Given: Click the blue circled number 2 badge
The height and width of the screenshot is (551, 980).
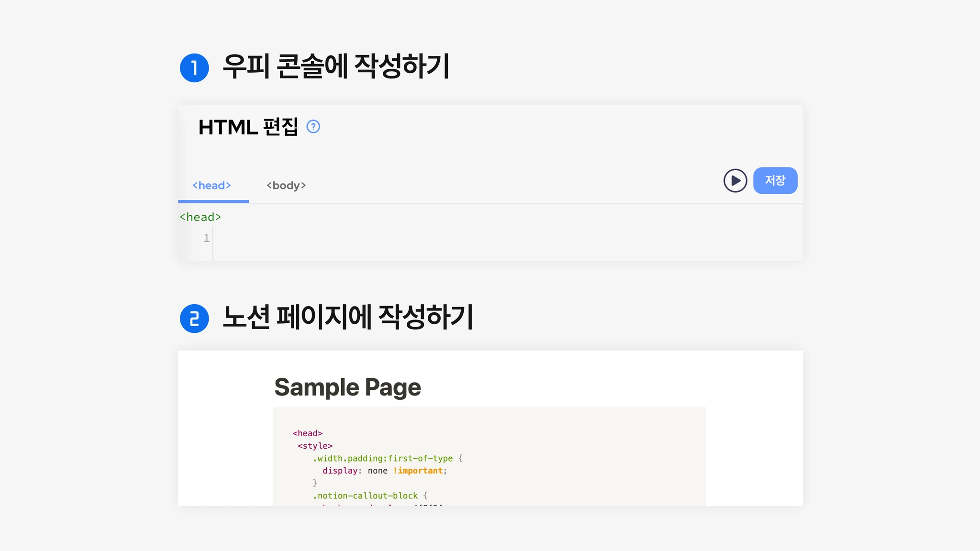Looking at the screenshot, I should tap(194, 319).
